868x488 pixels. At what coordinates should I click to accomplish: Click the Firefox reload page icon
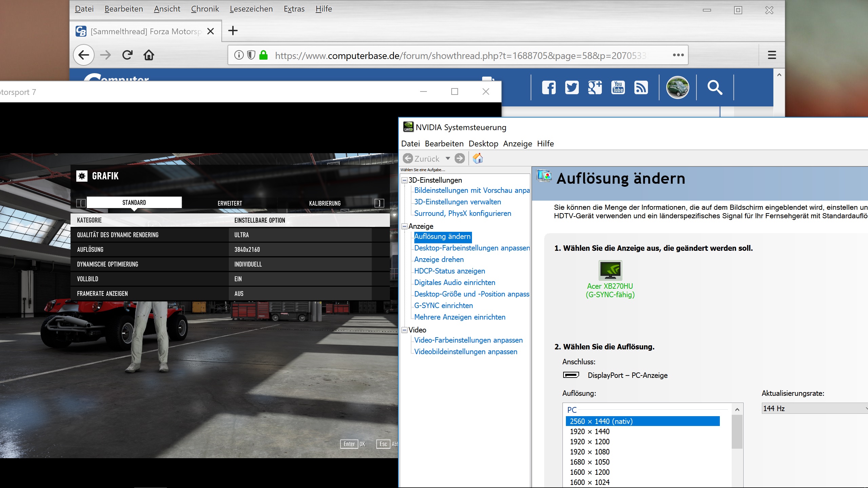[127, 55]
